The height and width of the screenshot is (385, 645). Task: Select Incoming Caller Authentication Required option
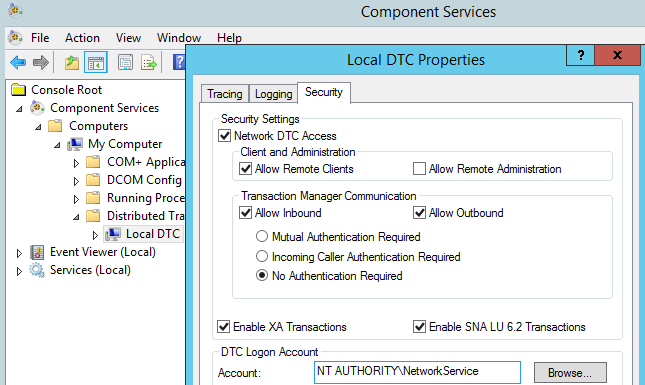pyautogui.click(x=262, y=256)
